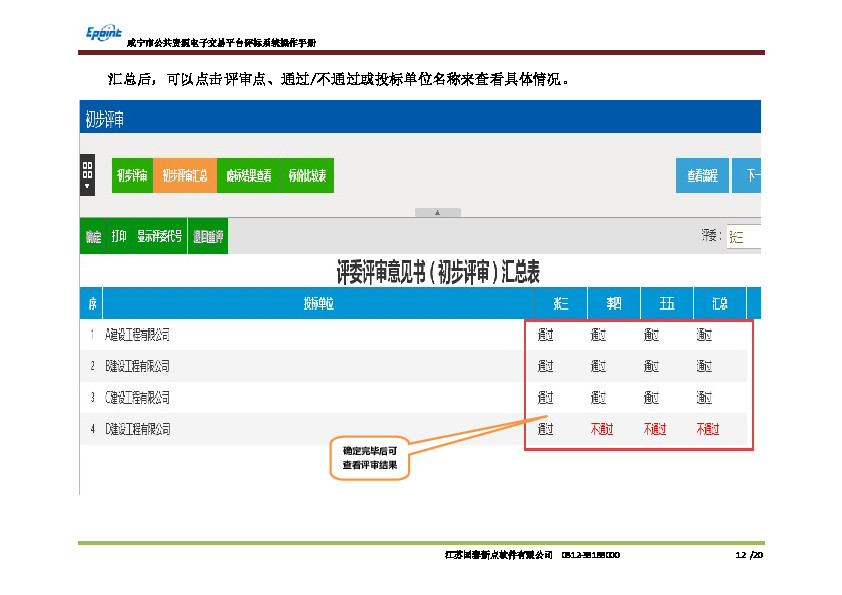Click the 查看流程 button
Image resolution: width=842 pixels, height=595 pixels.
pos(702,176)
